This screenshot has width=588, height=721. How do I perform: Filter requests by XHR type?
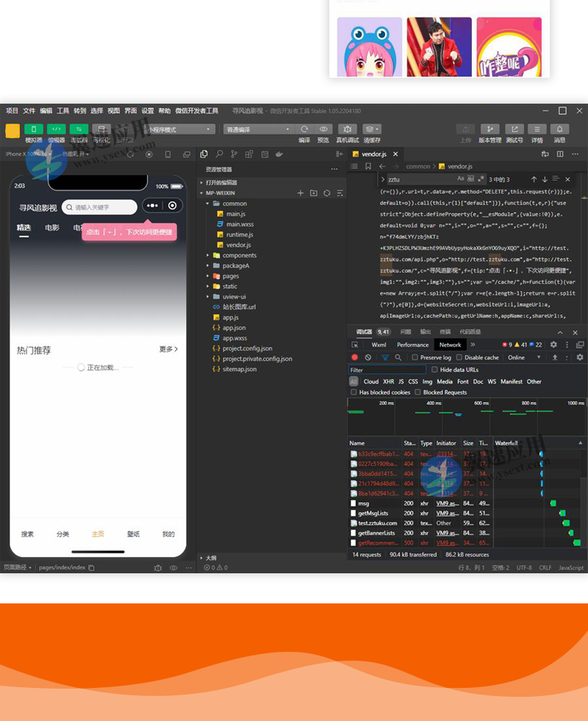388,381
